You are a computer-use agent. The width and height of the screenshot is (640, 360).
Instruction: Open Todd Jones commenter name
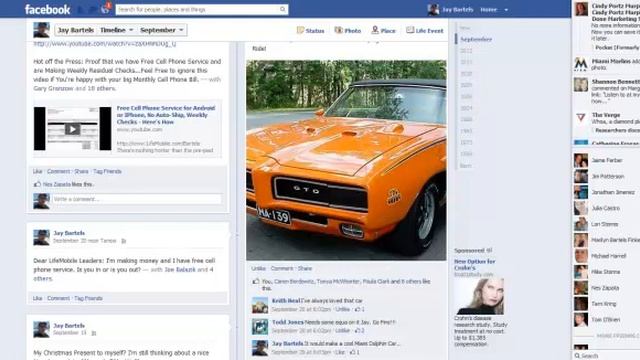(288, 322)
